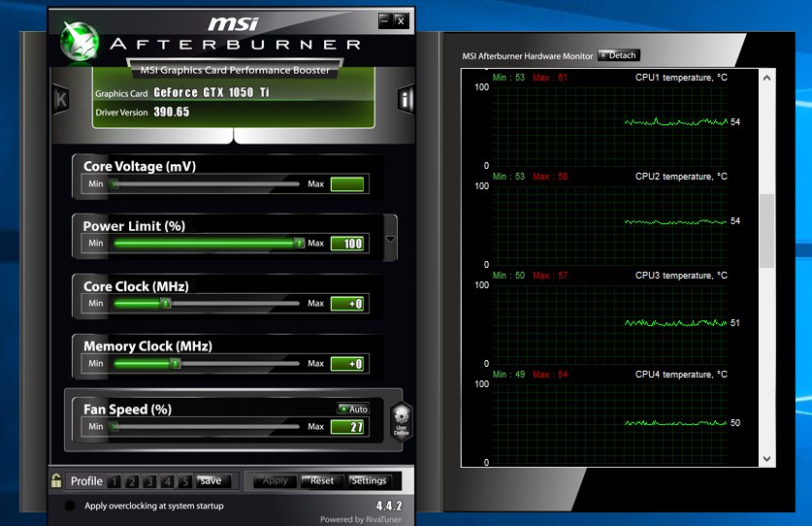Click the Reset button
Screen dimensions: 812x526
322,481
